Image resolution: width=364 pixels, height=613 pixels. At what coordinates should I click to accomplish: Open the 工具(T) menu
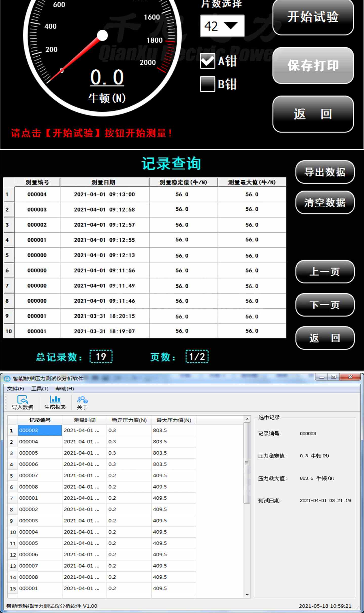pos(40,389)
